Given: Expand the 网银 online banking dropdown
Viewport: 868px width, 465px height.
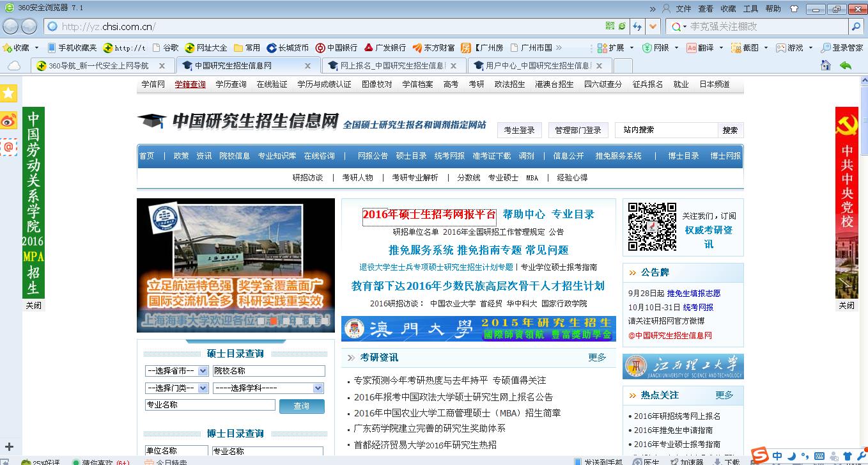Looking at the screenshot, I should pos(676,47).
